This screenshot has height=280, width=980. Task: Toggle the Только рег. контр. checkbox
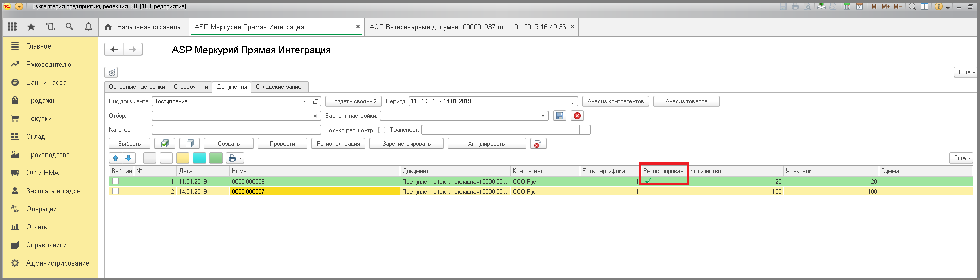click(382, 130)
